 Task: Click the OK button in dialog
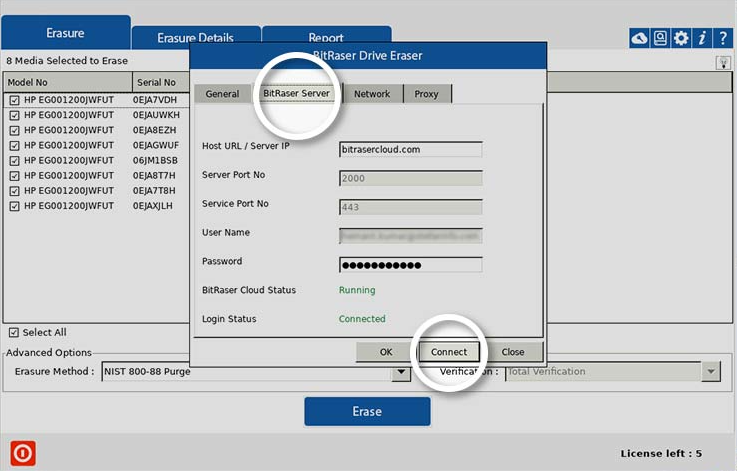tap(386, 352)
